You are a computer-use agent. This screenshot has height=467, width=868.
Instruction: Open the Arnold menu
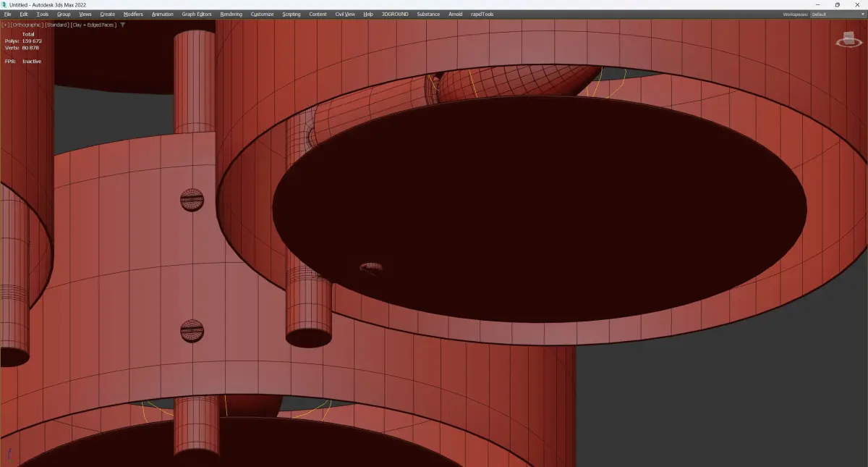tap(455, 14)
